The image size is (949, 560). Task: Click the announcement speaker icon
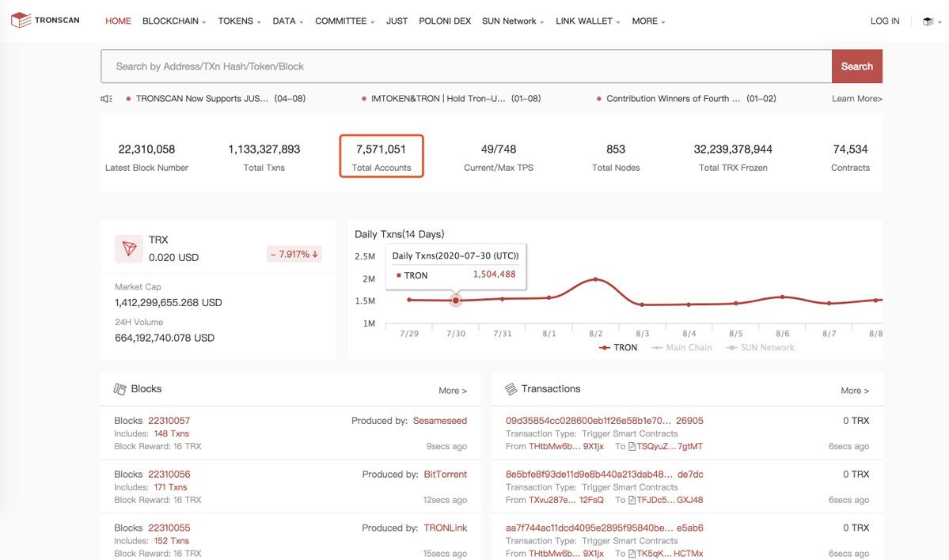[x=106, y=99]
